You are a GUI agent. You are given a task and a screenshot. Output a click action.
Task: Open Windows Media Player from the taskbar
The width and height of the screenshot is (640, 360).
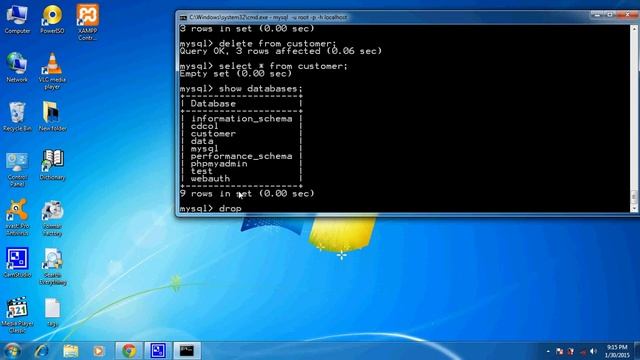(x=98, y=351)
